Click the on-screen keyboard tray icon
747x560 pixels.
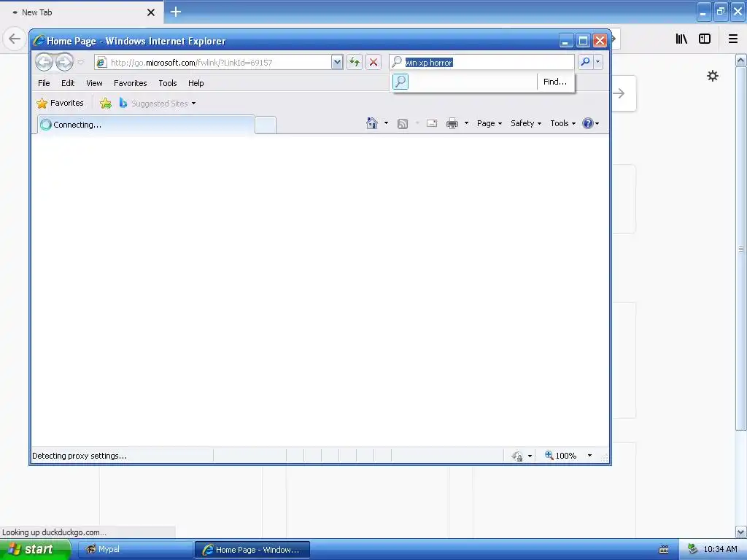pyautogui.click(x=664, y=550)
